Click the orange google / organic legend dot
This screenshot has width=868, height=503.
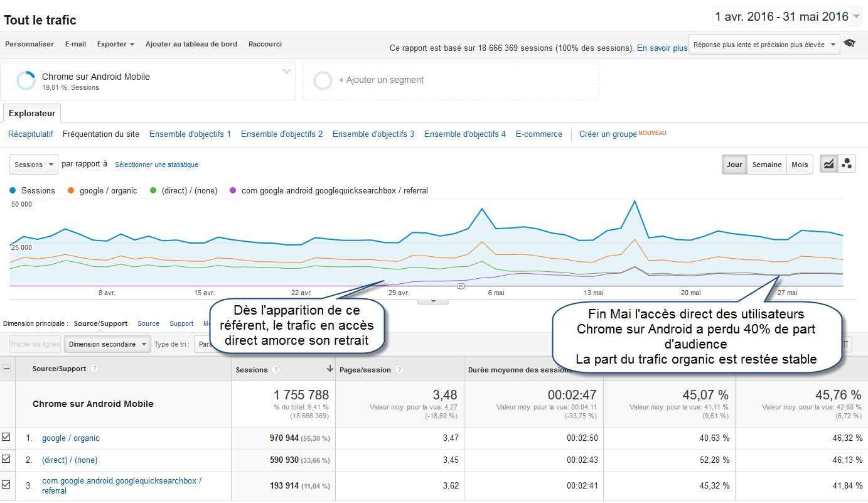(71, 190)
